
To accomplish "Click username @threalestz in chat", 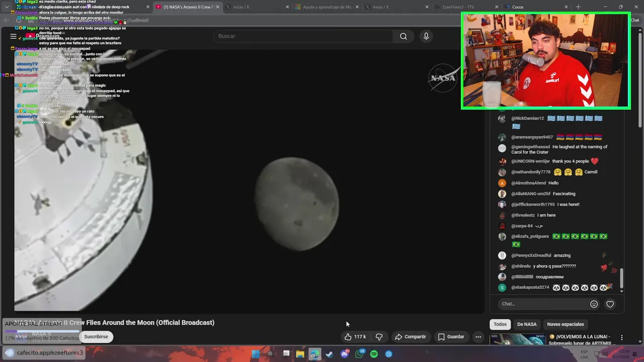I will pyautogui.click(x=523, y=215).
